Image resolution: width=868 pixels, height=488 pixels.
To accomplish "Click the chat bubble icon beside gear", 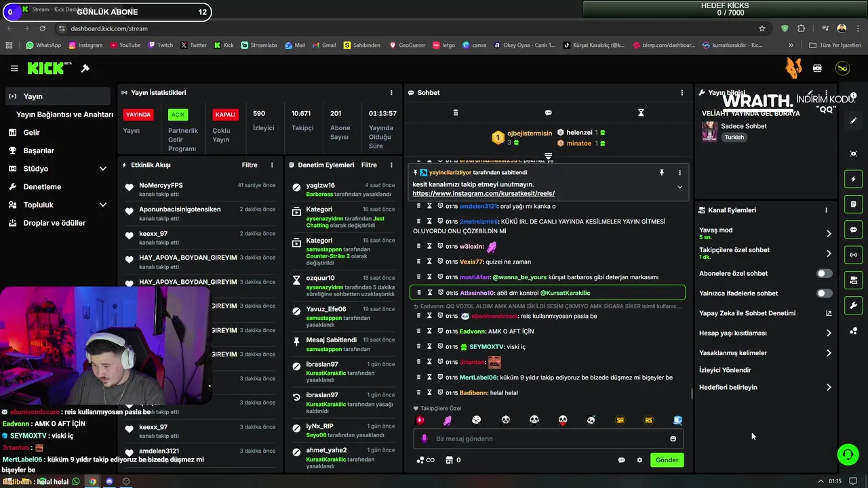I will coord(621,460).
